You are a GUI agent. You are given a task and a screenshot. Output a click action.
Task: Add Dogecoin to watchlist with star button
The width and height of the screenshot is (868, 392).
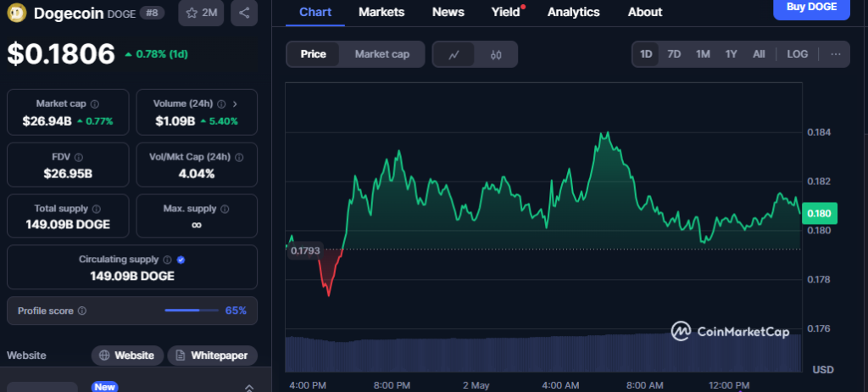point(201,13)
